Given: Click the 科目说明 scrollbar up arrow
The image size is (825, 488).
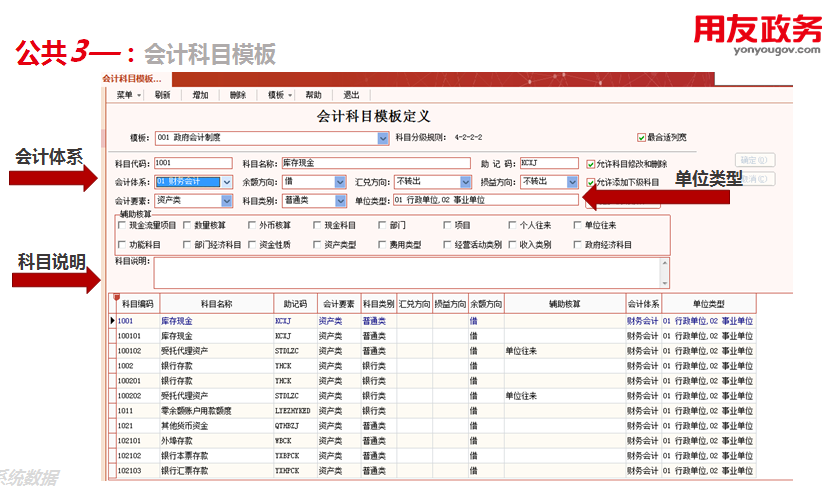Looking at the screenshot, I should tap(665, 263).
